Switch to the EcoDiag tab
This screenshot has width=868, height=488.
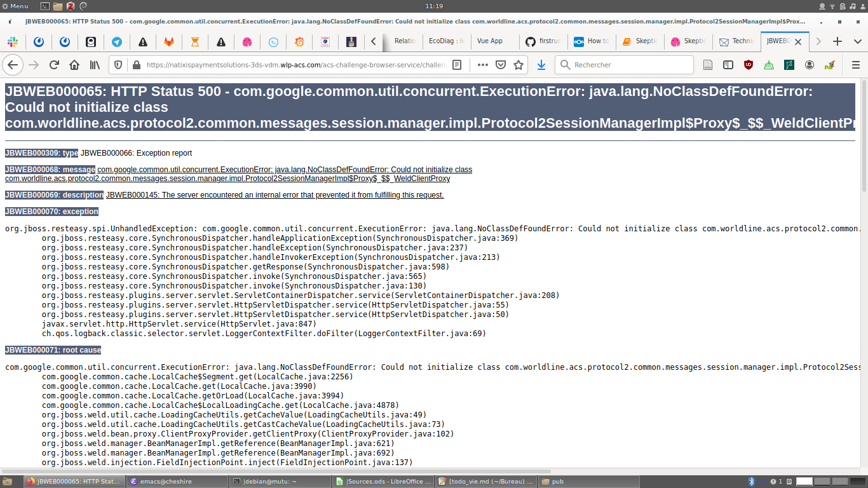click(x=446, y=41)
